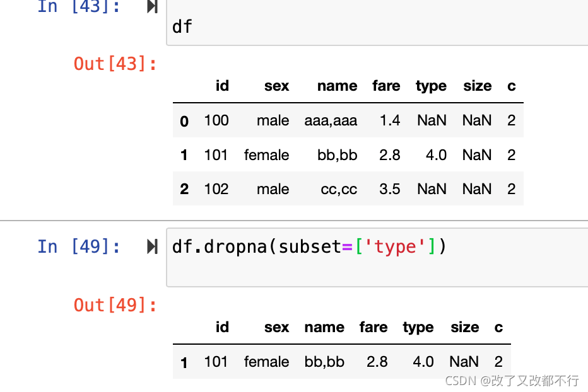The image size is (588, 392).
Task: Click the 'type' header in Out[49] table
Action: [x=418, y=328]
